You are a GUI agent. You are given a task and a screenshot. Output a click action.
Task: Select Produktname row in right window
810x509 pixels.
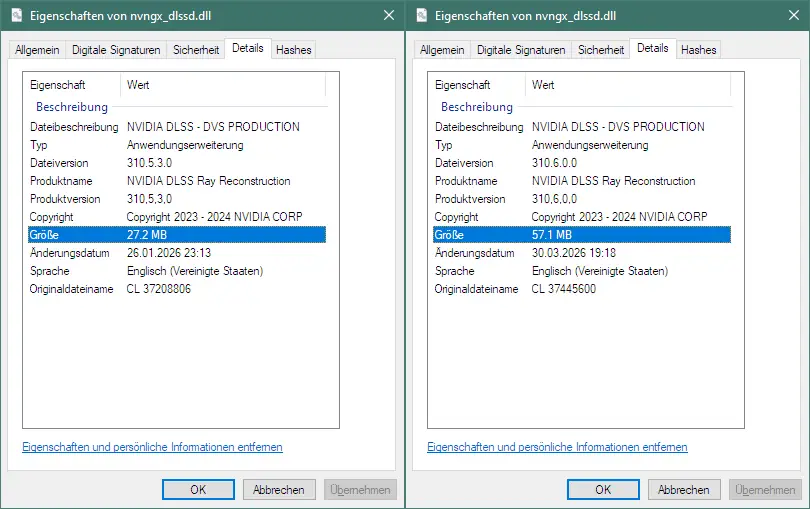[582, 181]
